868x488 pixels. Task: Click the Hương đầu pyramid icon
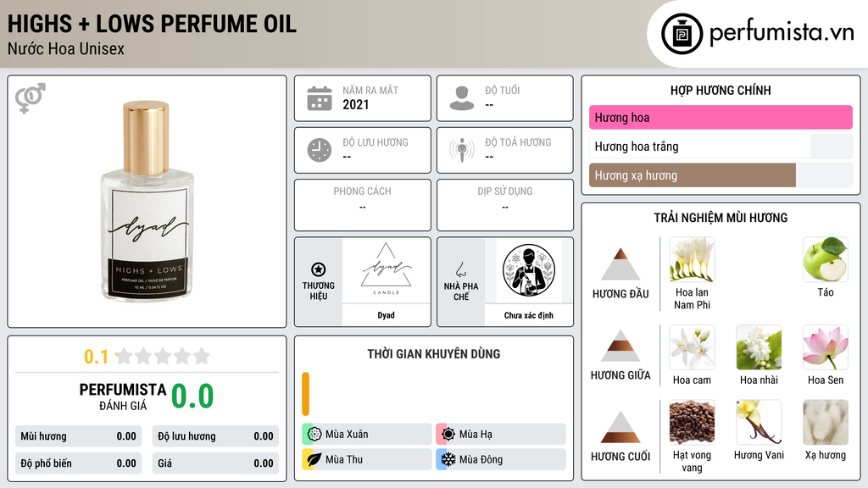pyautogui.click(x=620, y=264)
